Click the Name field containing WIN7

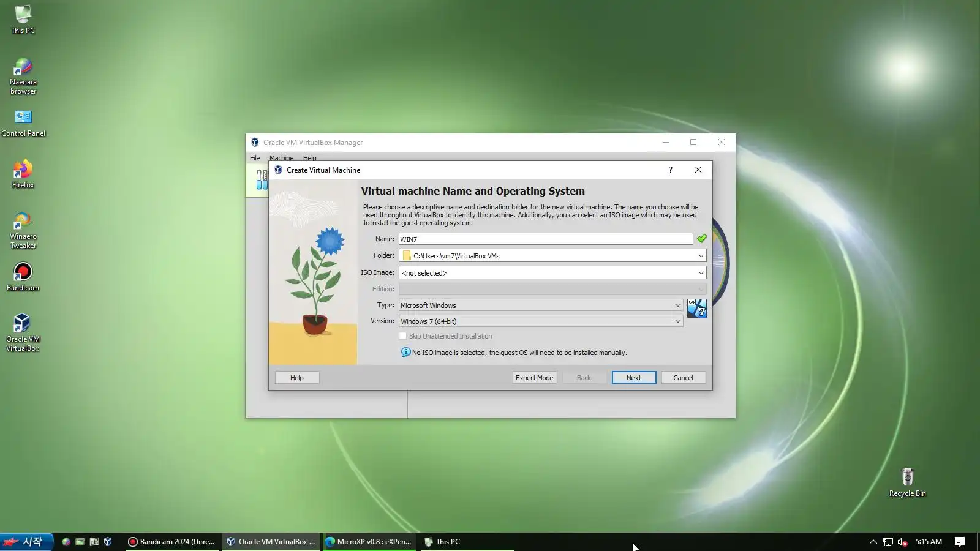tap(546, 239)
